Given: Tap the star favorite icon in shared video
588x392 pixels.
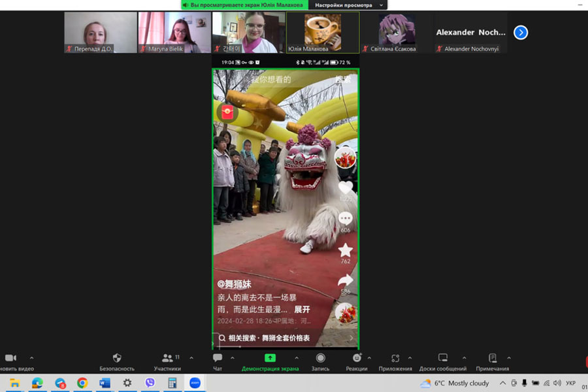Looking at the screenshot, I should point(345,250).
